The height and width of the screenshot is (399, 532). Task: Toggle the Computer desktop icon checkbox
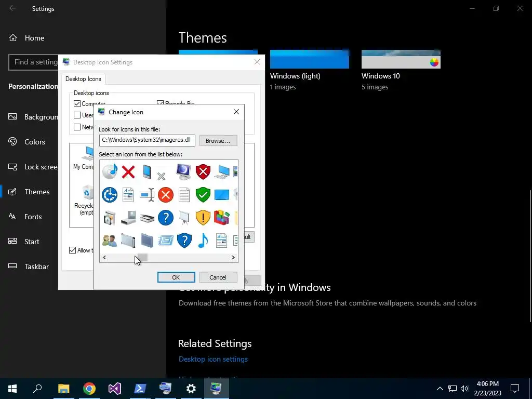77,103
